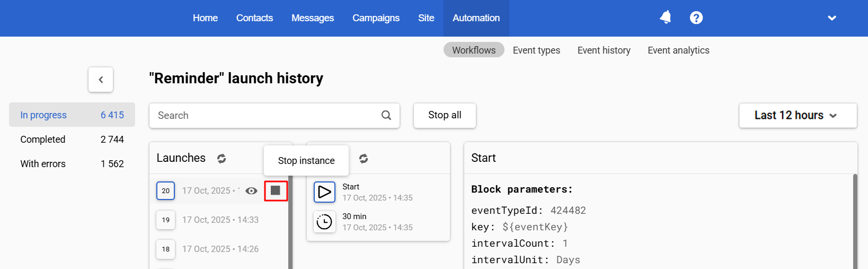Open the Site menu

tap(426, 18)
